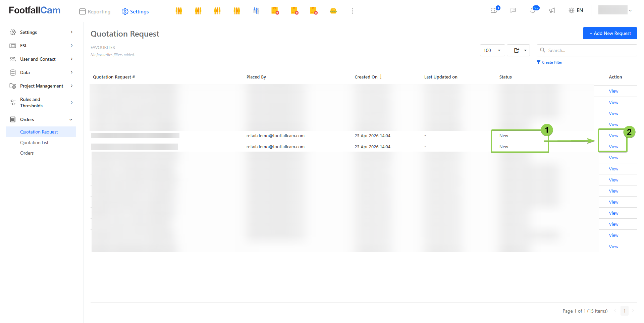Select Quotation List in sidebar
This screenshot has height=323, width=644.
click(34, 143)
